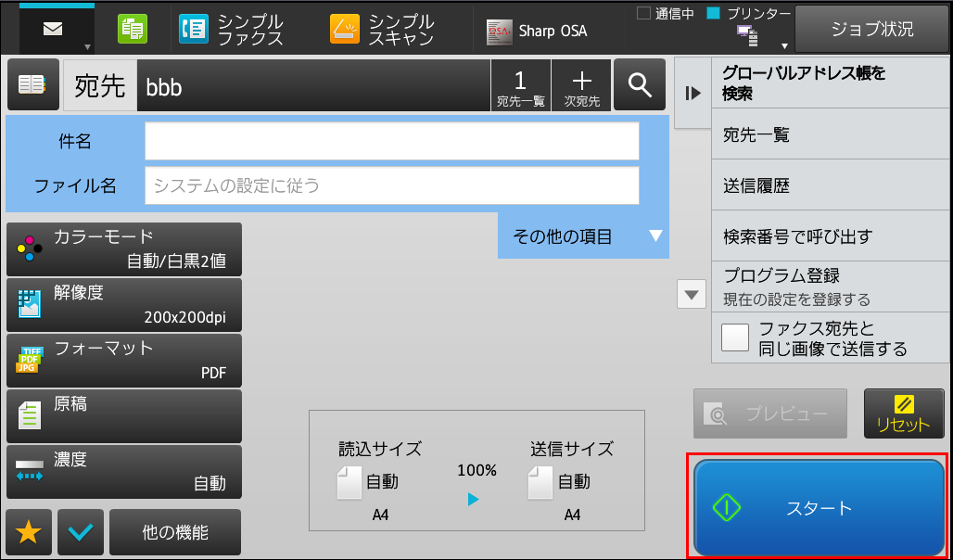Select 宛先一覧 in action panel
This screenshot has height=560, width=953.
(830, 134)
